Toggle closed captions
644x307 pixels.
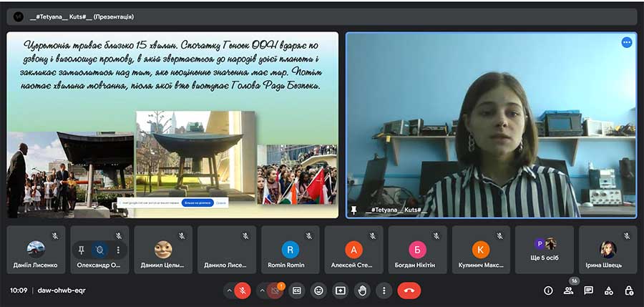297,291
